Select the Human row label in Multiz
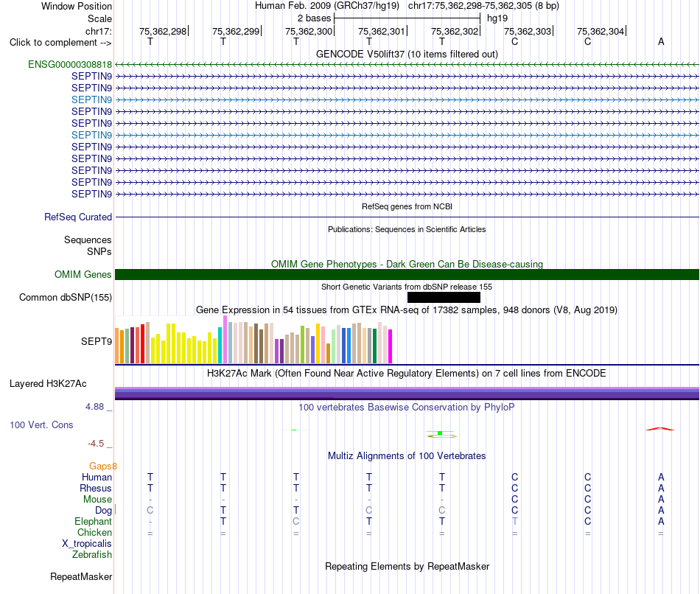Viewport: 700px width, 594px height. pyautogui.click(x=97, y=478)
